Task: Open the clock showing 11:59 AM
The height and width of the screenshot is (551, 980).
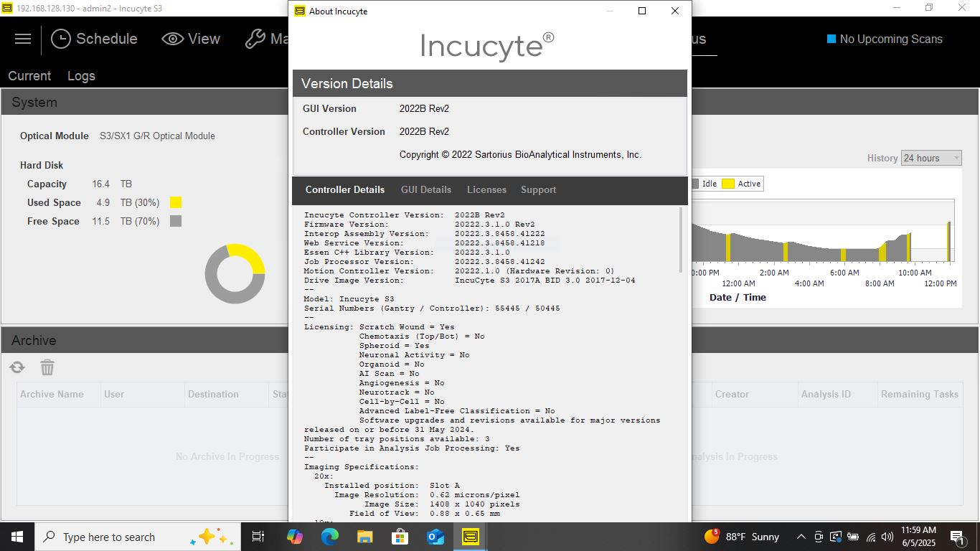Action: coord(918,537)
